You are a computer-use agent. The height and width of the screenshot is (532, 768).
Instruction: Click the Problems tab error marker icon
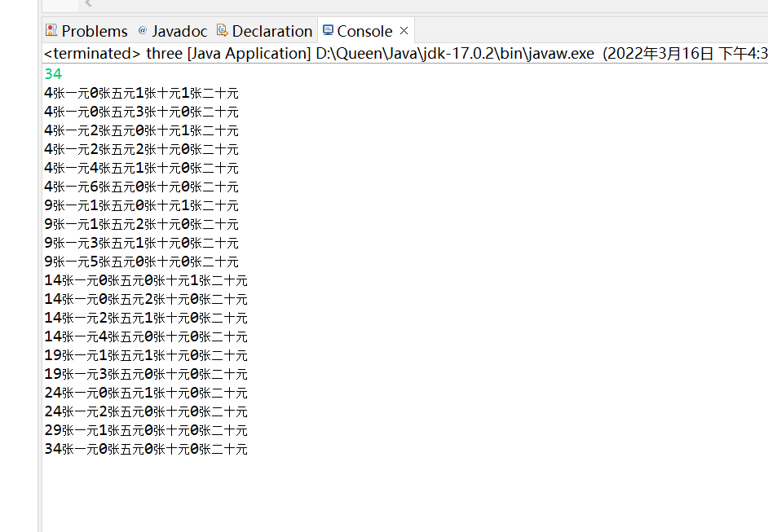50,30
